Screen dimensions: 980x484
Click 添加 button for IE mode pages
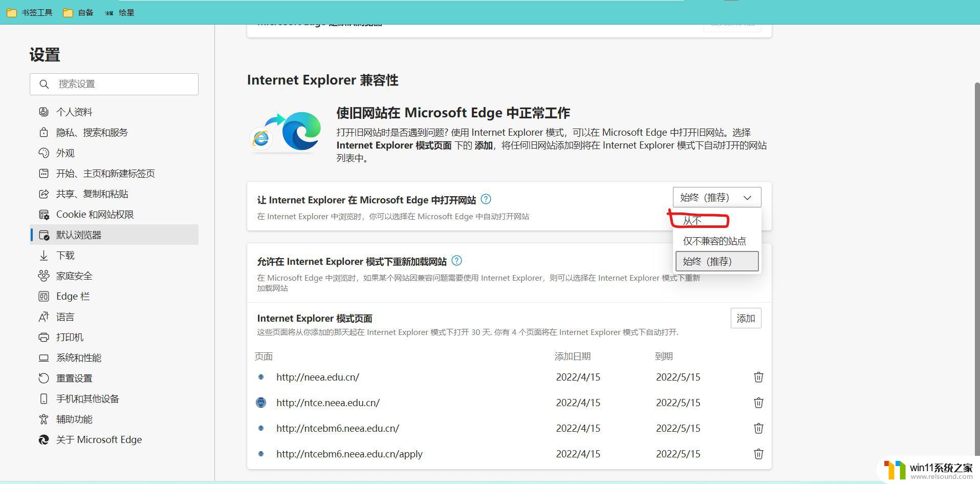tap(746, 318)
